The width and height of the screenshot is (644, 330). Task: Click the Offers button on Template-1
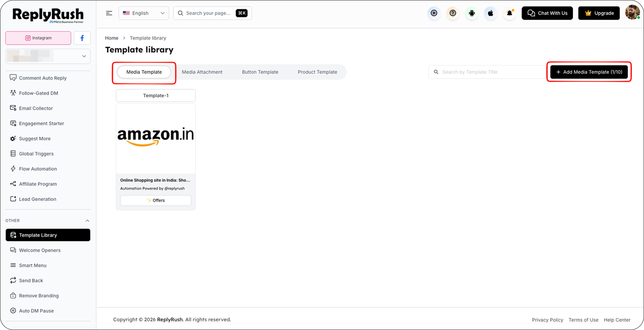coord(156,200)
